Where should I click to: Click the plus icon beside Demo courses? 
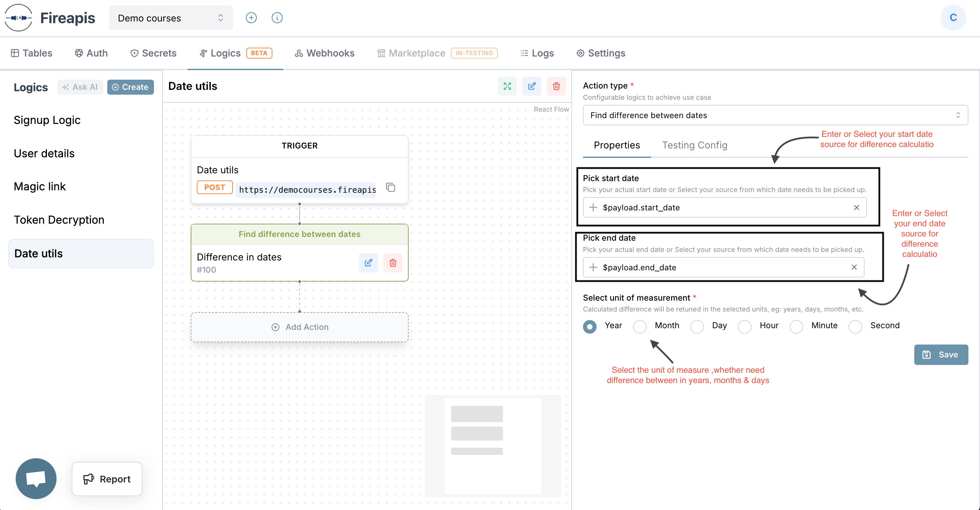point(251,18)
